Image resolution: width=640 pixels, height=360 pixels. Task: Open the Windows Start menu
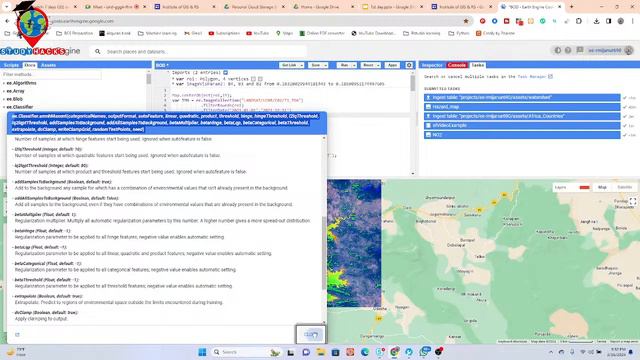202,352
